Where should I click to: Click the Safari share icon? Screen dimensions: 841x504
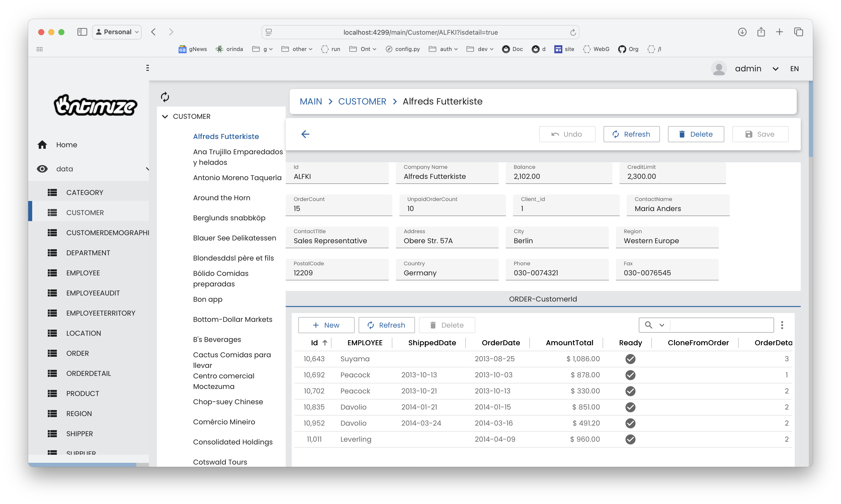click(x=761, y=32)
